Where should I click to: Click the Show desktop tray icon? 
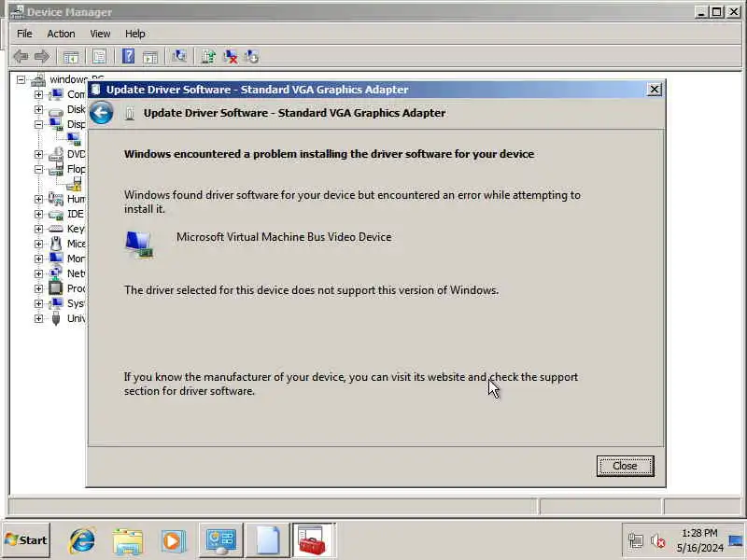pos(737,540)
